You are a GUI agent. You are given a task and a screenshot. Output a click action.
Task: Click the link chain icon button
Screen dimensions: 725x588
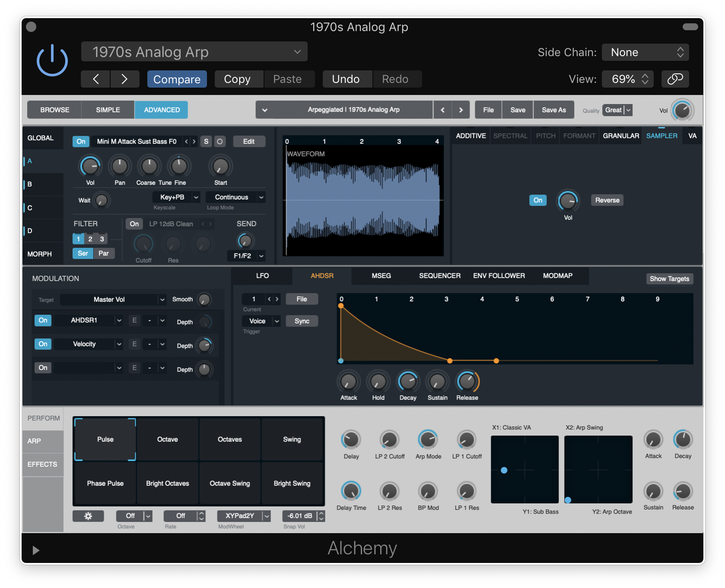(x=675, y=79)
